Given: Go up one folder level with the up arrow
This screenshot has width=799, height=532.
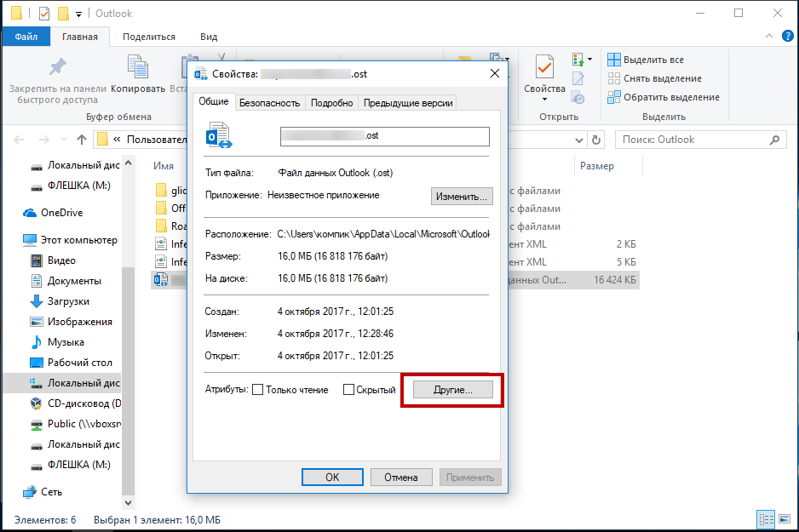Looking at the screenshot, I should pyautogui.click(x=82, y=140).
